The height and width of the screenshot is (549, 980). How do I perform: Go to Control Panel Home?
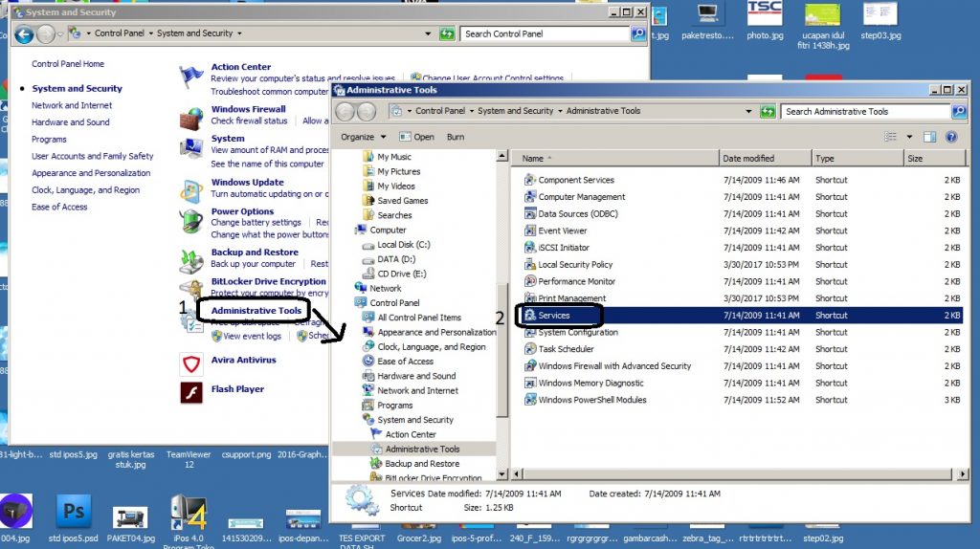click(68, 64)
